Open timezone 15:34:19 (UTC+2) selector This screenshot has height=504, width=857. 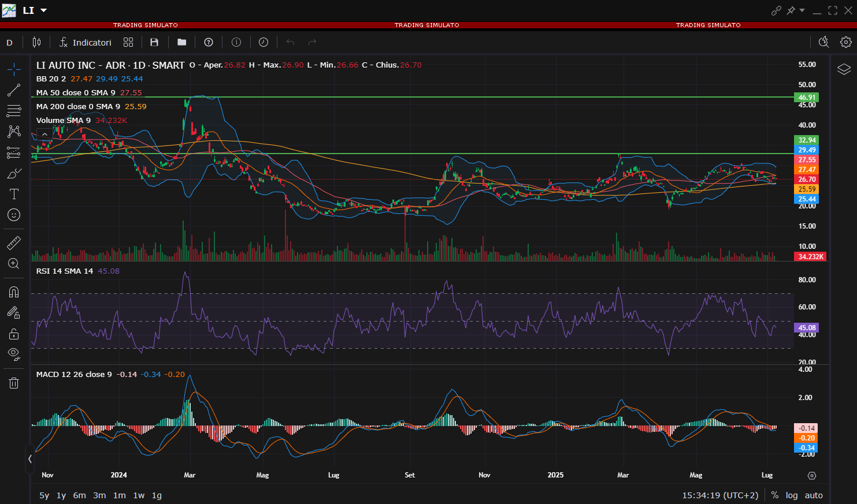720,495
